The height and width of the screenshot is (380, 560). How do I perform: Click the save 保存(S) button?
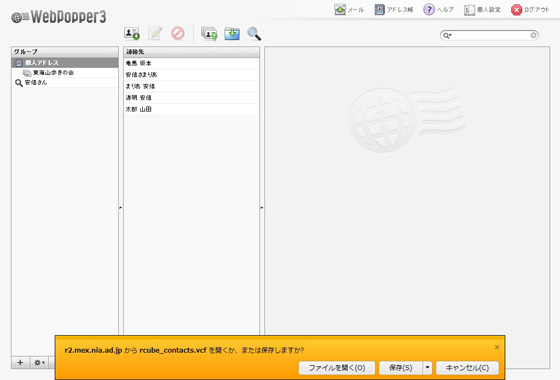coord(401,368)
